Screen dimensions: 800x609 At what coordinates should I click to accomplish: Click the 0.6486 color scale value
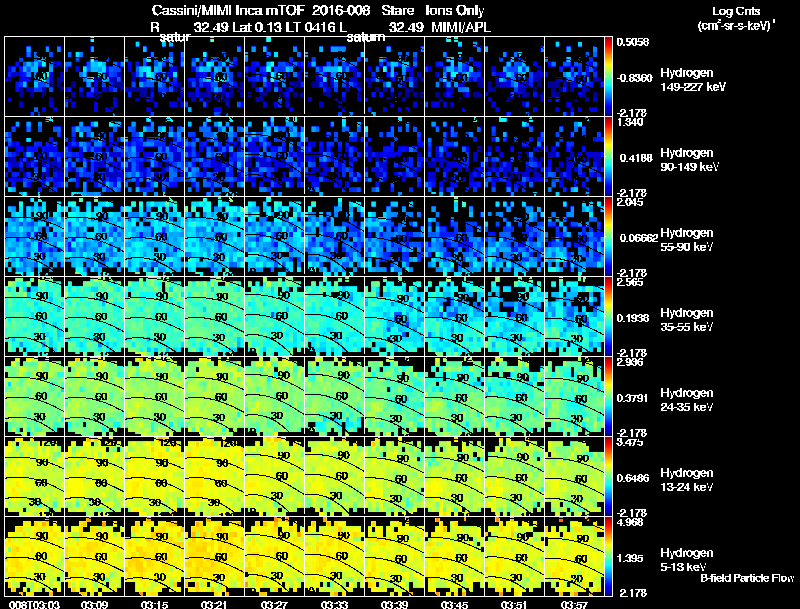coord(633,478)
